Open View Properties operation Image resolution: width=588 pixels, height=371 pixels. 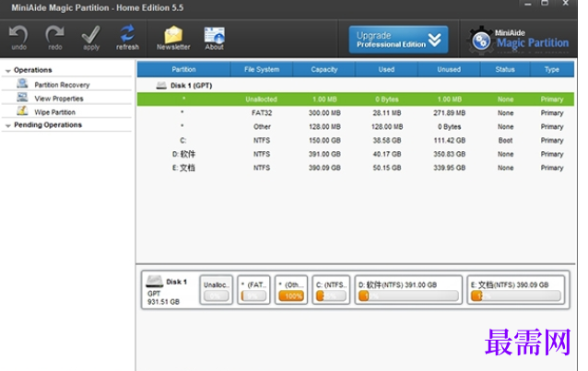59,99
